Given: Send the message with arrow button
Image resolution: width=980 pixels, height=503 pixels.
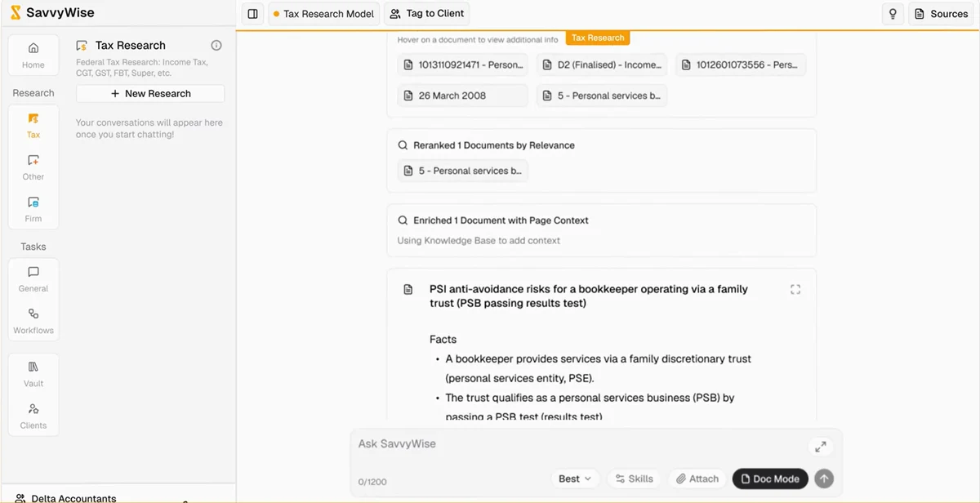Looking at the screenshot, I should click(x=824, y=479).
